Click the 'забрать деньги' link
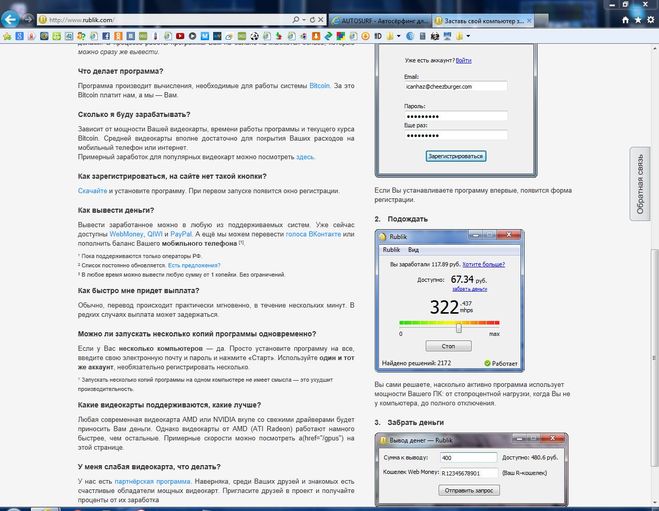 469,290
